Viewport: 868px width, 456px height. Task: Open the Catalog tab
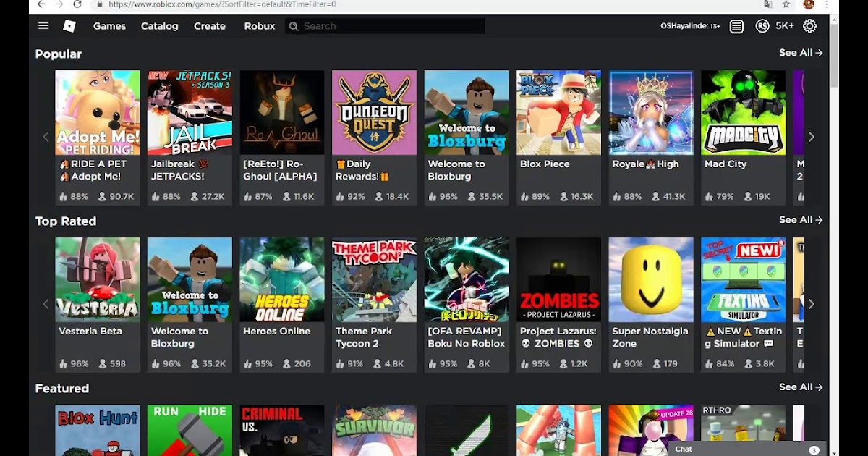tap(159, 26)
